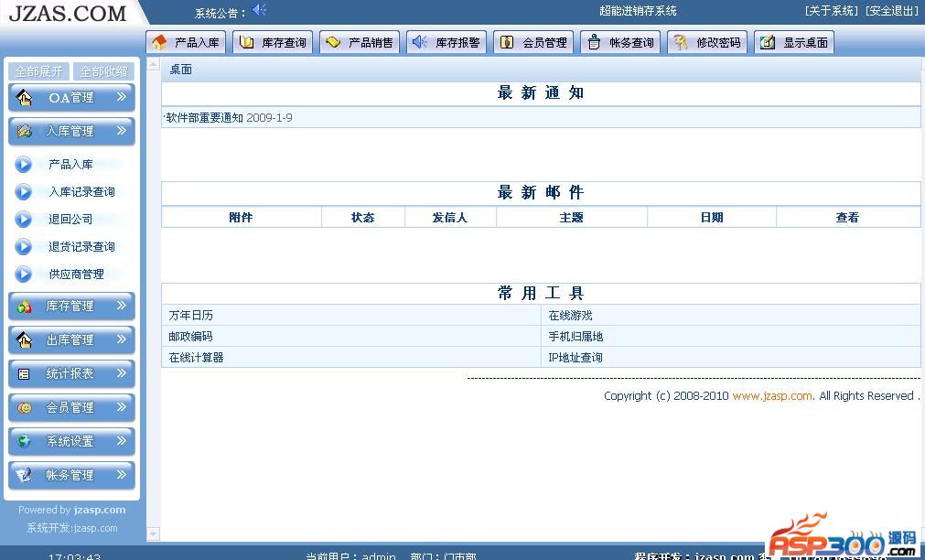Click the member card icon on toolbar 会员管理
The image size is (925, 560).
(507, 42)
